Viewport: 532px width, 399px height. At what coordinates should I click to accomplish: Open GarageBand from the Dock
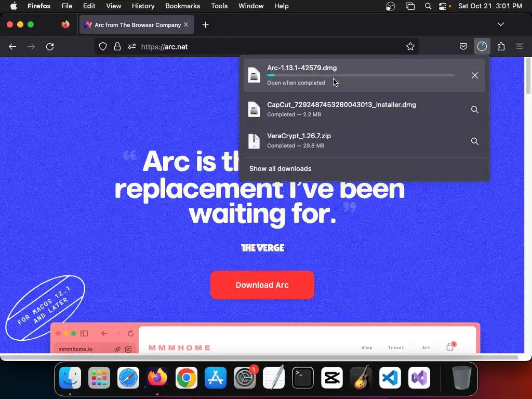(x=361, y=378)
